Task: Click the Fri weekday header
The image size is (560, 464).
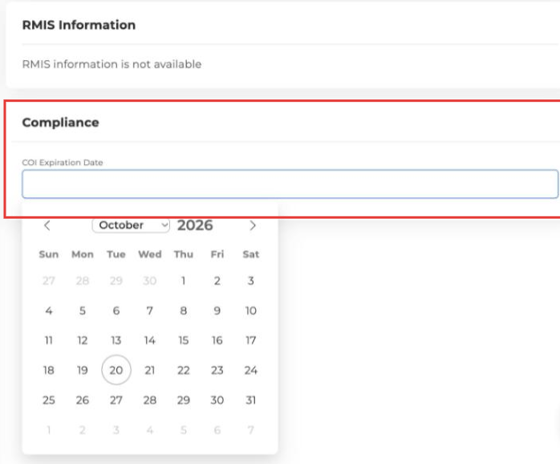Action: click(x=217, y=254)
